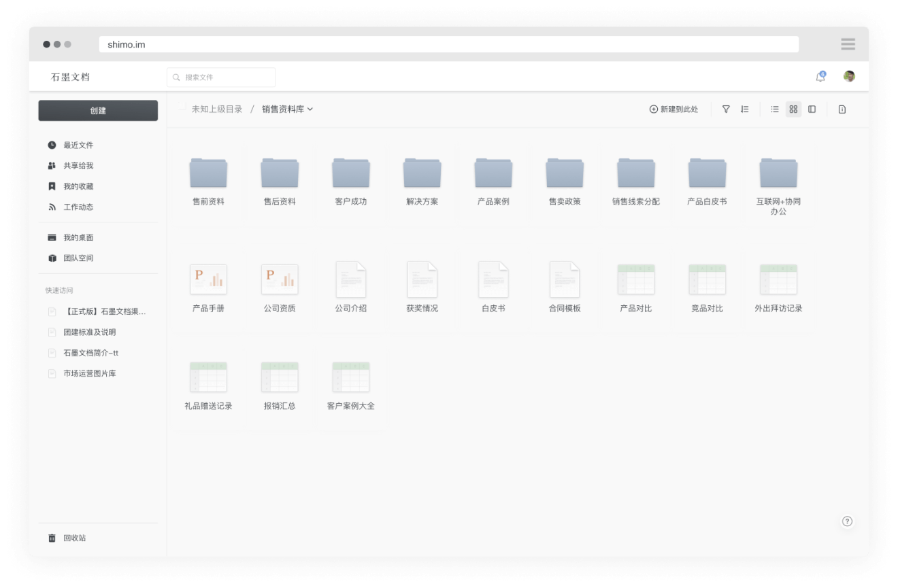Image resolution: width=898 pixels, height=588 pixels.
Task: Select the 产品案例 folder icon
Action: tap(493, 173)
